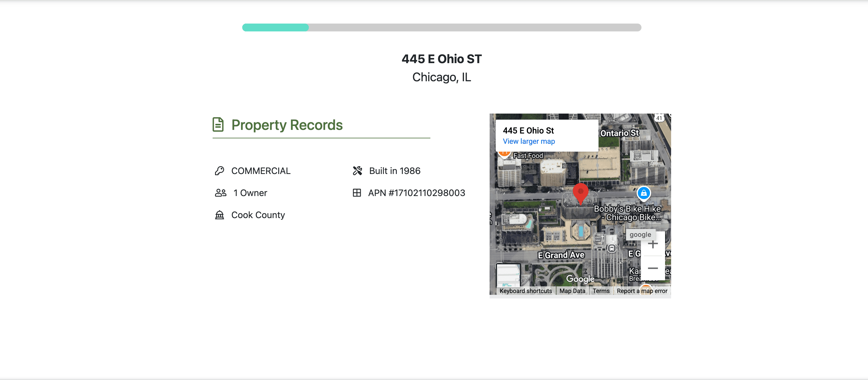Click the 445 E Ohio St map card title
This screenshot has height=380, width=868.
pos(528,130)
